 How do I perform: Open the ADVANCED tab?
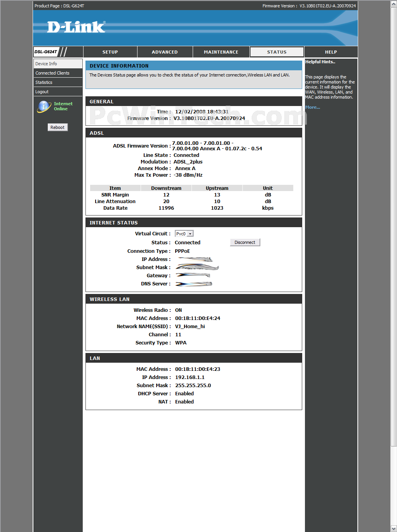tap(165, 52)
